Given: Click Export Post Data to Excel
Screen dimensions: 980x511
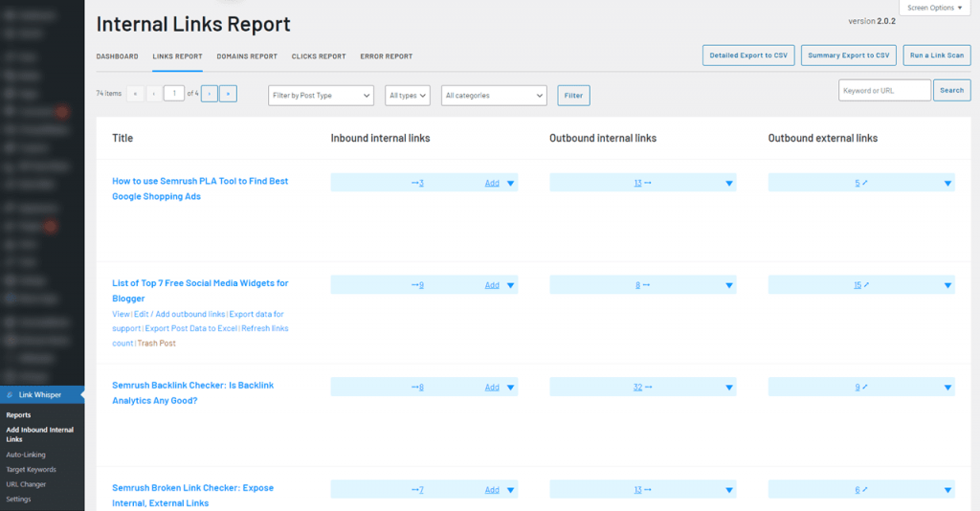Looking at the screenshot, I should (x=190, y=328).
